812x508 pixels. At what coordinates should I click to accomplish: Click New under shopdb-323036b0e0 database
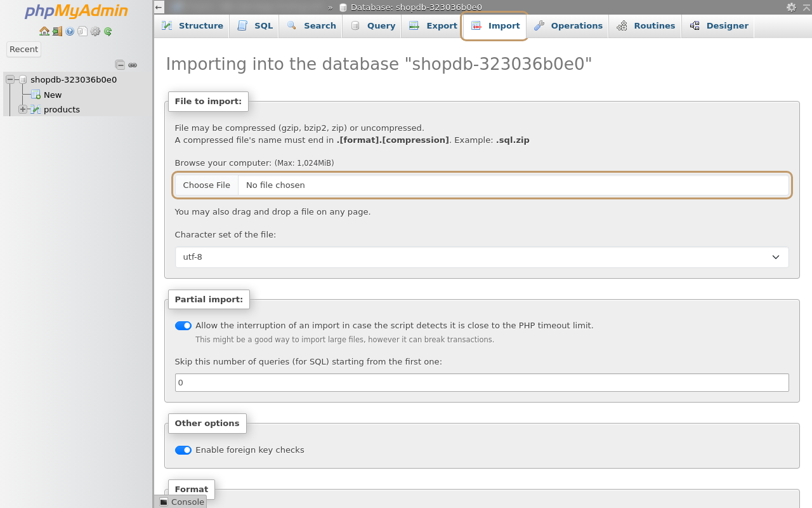(53, 95)
